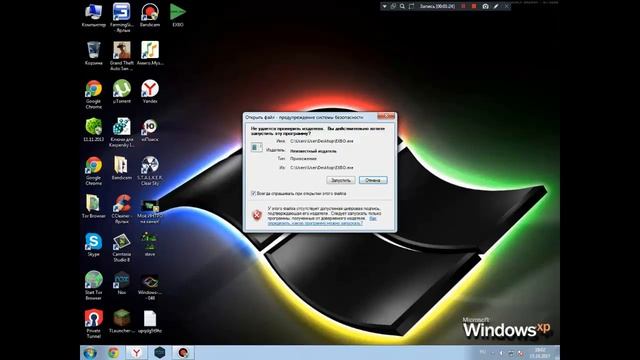
Task: Take a screenshot with camera icon
Action: click(485, 7)
